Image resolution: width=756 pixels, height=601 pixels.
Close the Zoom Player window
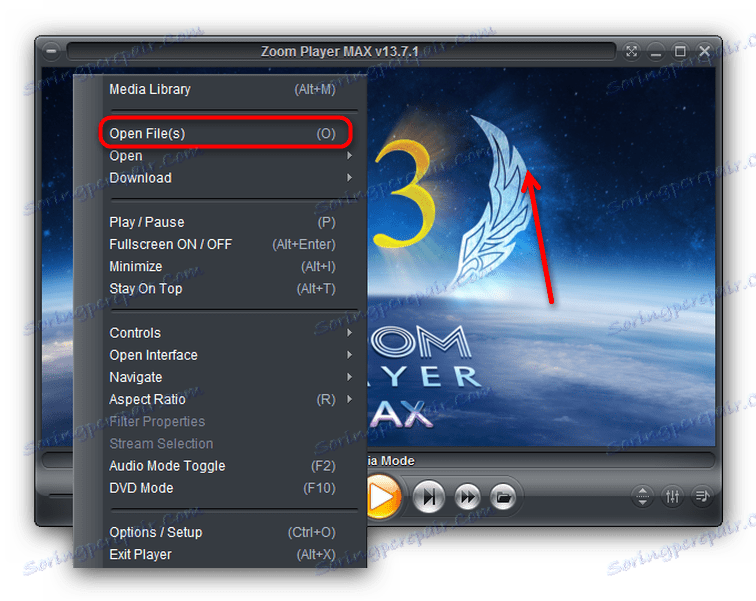[704, 51]
